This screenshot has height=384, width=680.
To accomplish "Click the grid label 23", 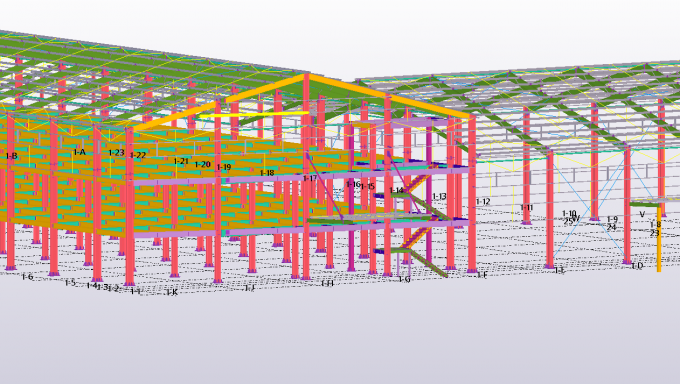I will (654, 233).
